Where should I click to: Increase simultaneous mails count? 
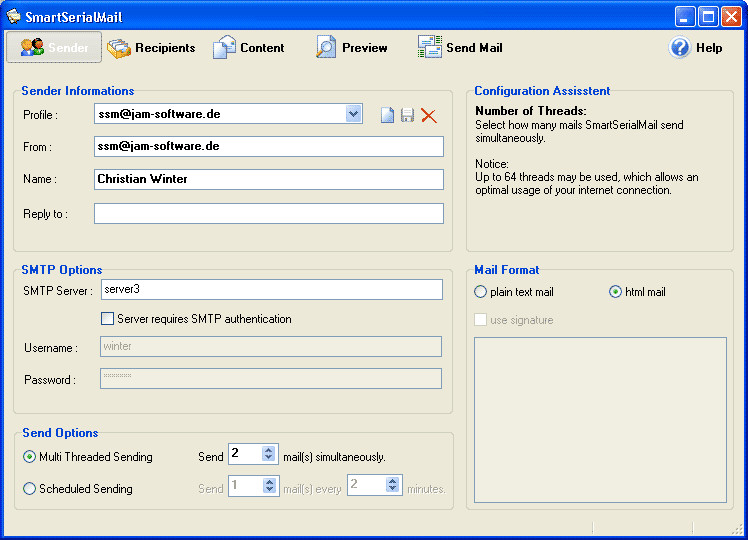269,449
